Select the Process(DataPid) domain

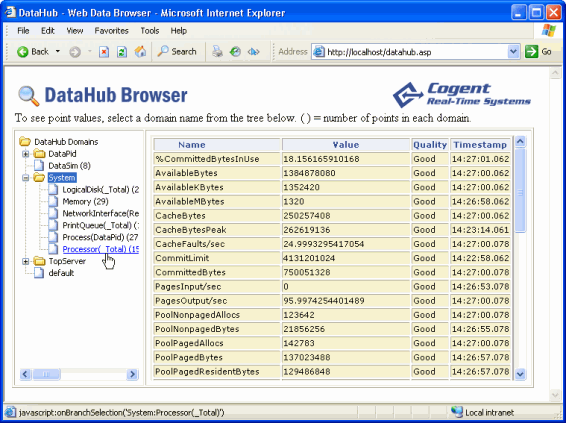pos(100,237)
